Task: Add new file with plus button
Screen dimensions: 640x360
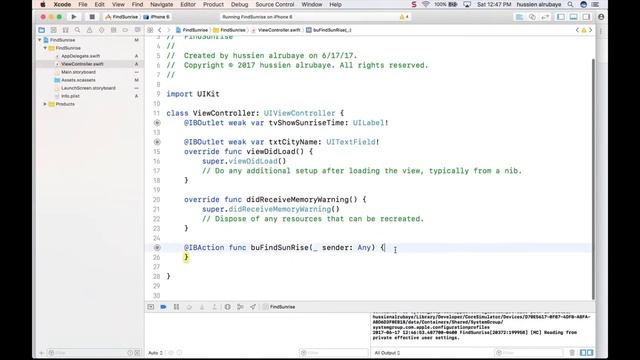Action: click(x=41, y=353)
